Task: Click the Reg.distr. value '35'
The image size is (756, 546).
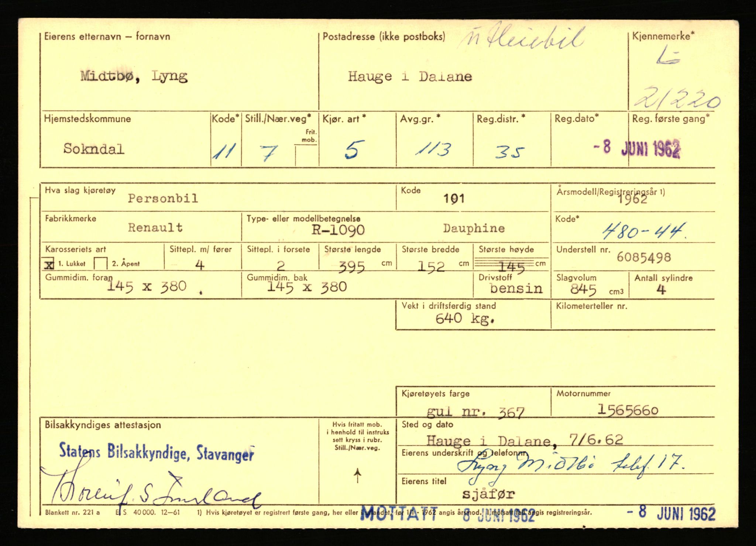Action: 510,152
